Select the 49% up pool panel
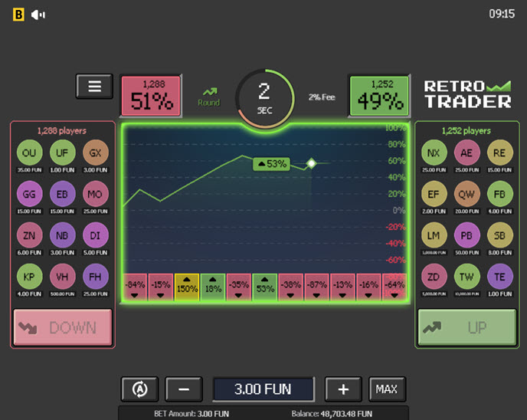The height and width of the screenshot is (420, 527). [378, 96]
